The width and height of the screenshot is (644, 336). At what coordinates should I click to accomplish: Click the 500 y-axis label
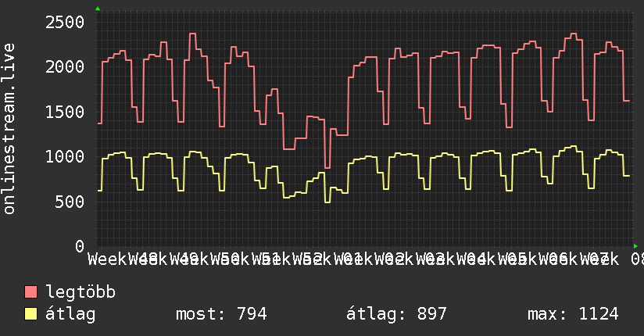(70, 202)
